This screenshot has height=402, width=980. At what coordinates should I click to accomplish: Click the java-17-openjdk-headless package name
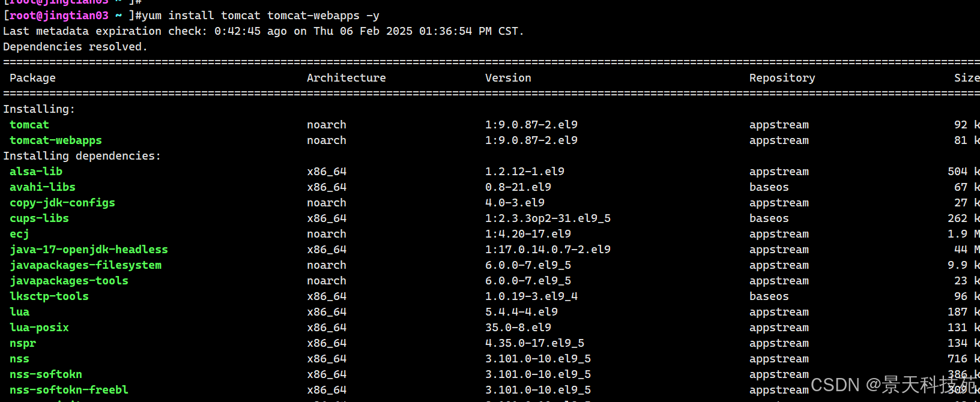[x=89, y=250]
